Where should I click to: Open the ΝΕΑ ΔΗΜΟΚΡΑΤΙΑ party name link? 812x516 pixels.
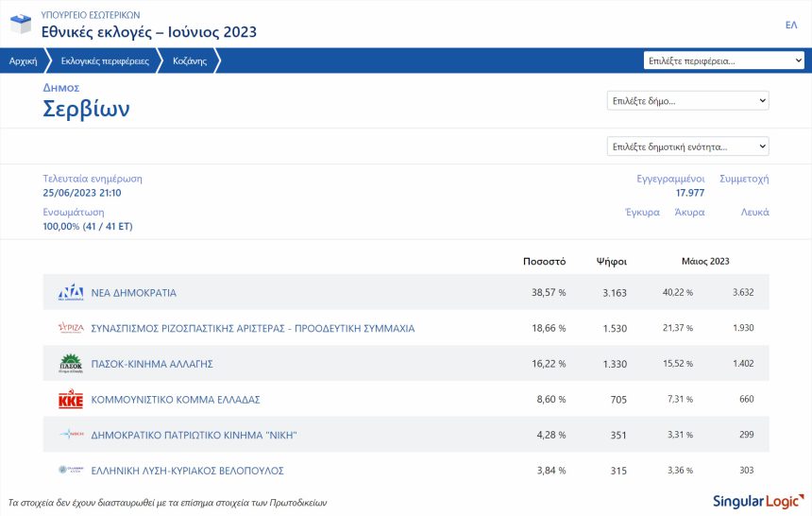click(x=134, y=292)
